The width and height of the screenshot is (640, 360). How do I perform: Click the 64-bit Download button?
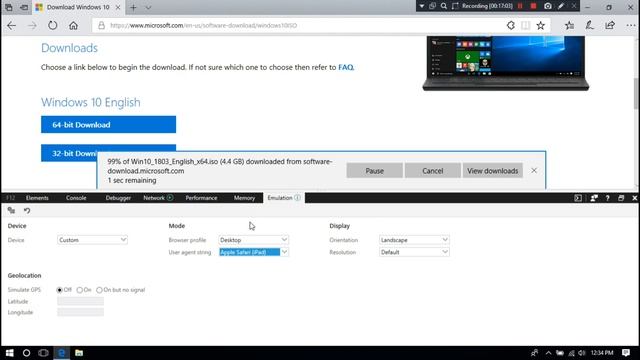click(108, 124)
